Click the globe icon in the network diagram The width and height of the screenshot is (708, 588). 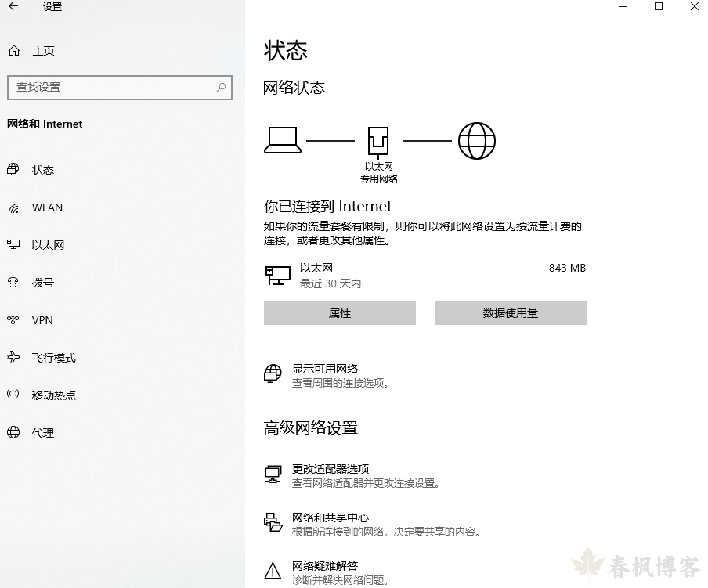click(477, 141)
